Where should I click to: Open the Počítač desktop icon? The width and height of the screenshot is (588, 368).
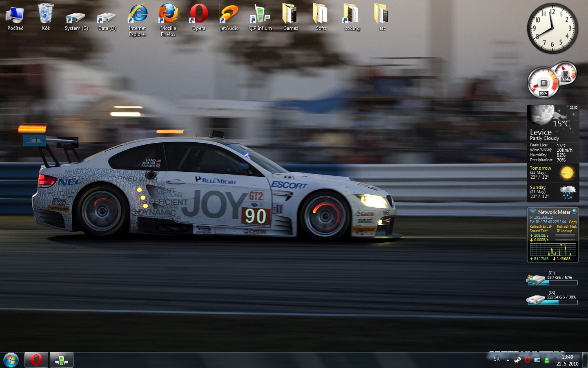[15, 18]
